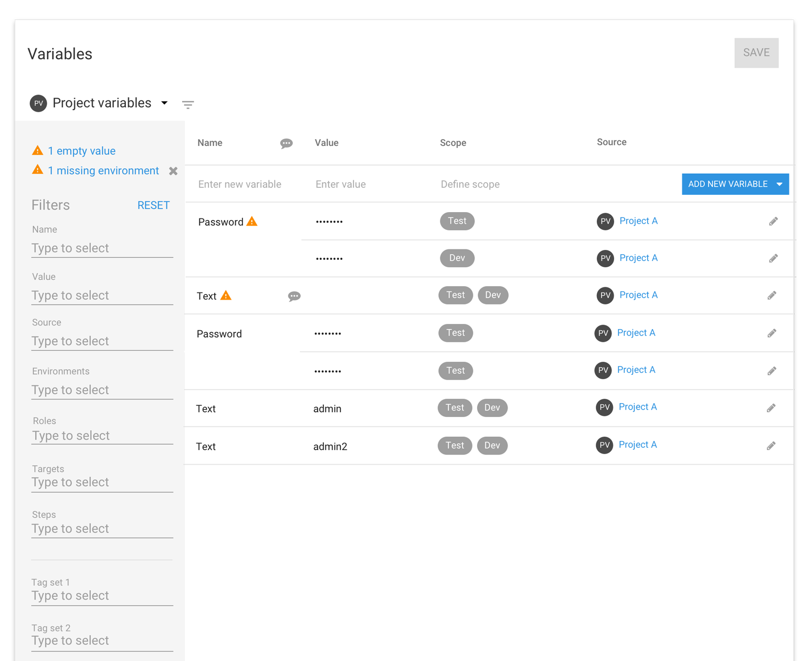Click RESET to clear all filters
Screen dimensions: 812x661
coord(153,205)
